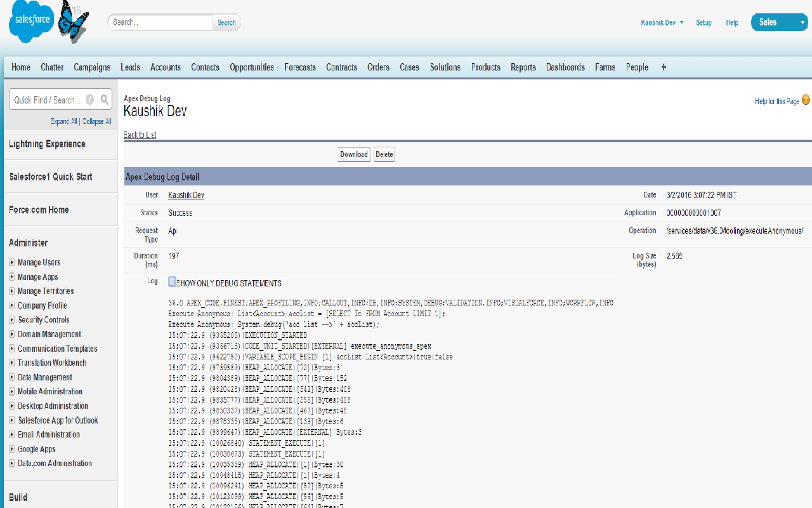Open the Kaushik Dev user link
Viewport: 812px width, 508px height.
click(186, 195)
